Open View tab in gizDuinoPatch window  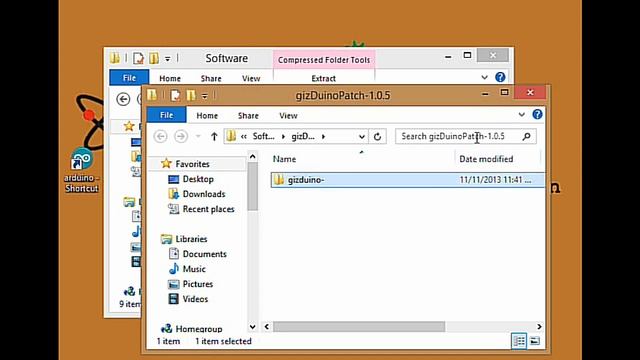tap(288, 116)
